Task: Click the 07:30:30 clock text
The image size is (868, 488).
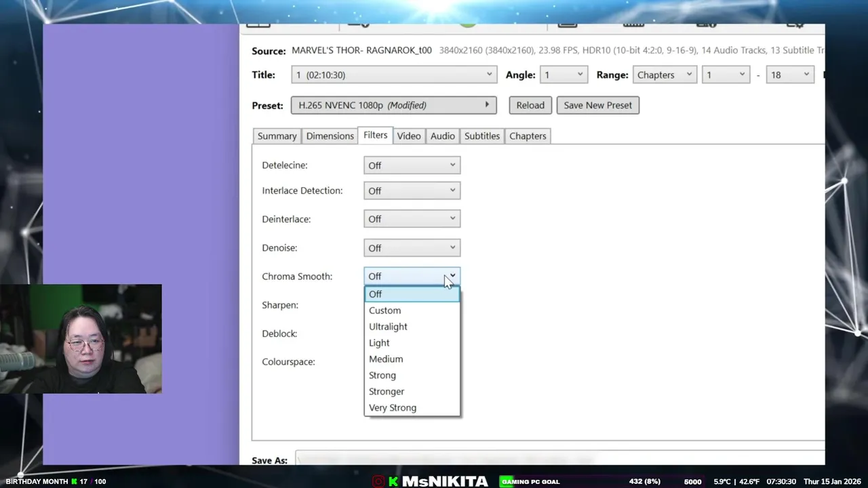Action: [781, 481]
